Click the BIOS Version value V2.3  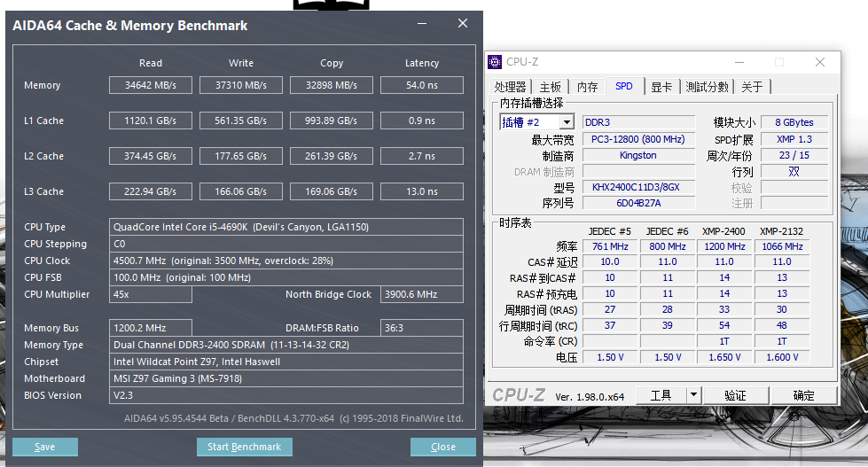[x=286, y=395]
